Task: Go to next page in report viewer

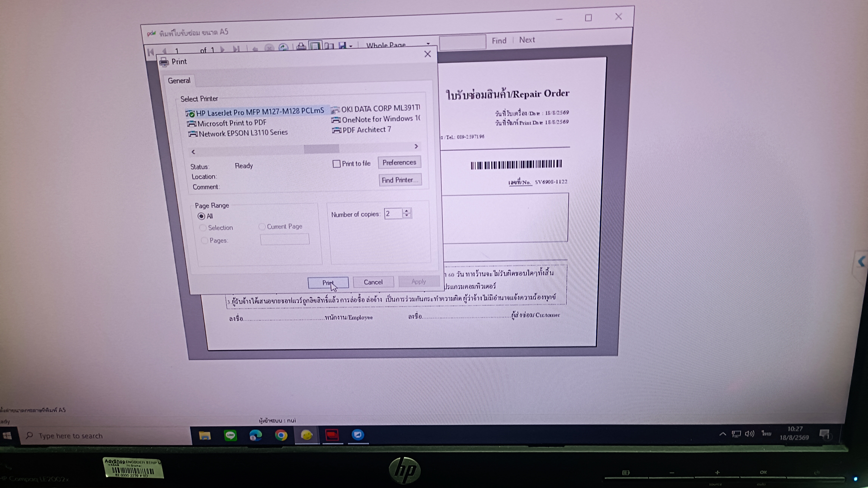Action: pos(222,50)
